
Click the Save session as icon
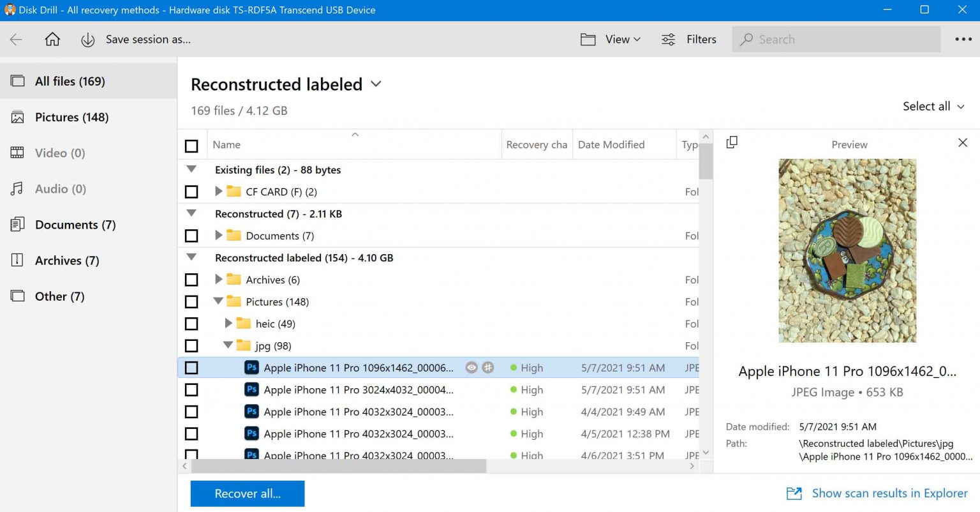[87, 39]
